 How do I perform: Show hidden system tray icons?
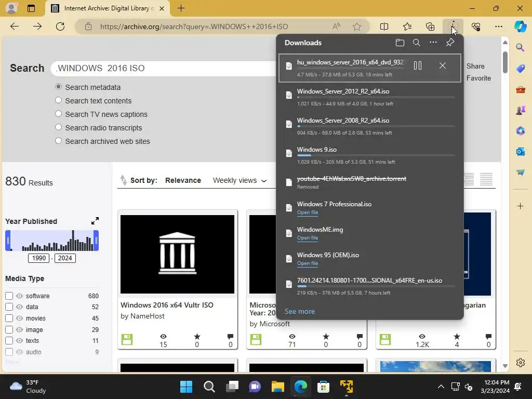coord(441,387)
